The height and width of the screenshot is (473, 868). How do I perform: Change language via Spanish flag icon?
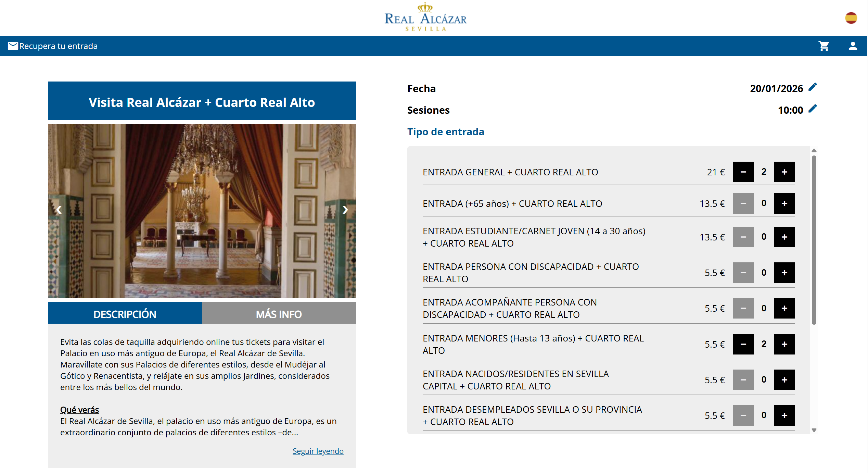click(x=851, y=18)
